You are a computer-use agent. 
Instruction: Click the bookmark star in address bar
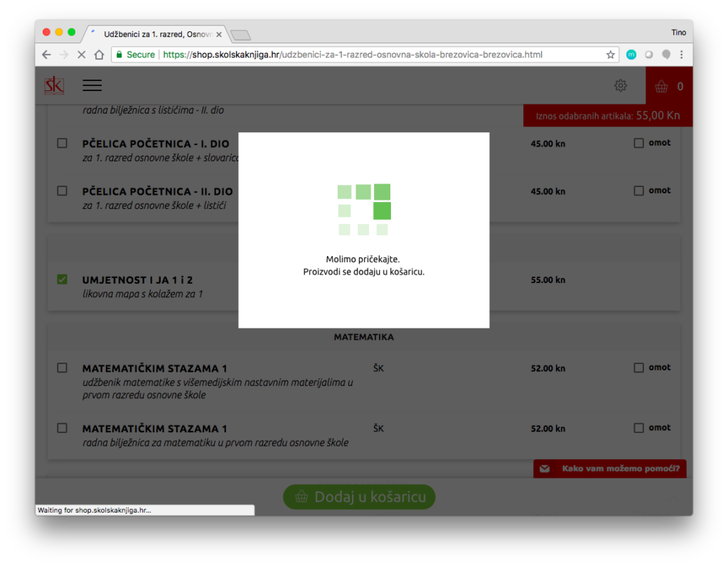click(610, 55)
